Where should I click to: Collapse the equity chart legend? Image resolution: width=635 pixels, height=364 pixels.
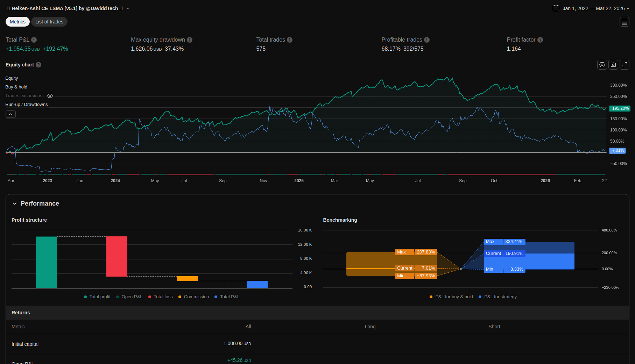click(x=10, y=114)
